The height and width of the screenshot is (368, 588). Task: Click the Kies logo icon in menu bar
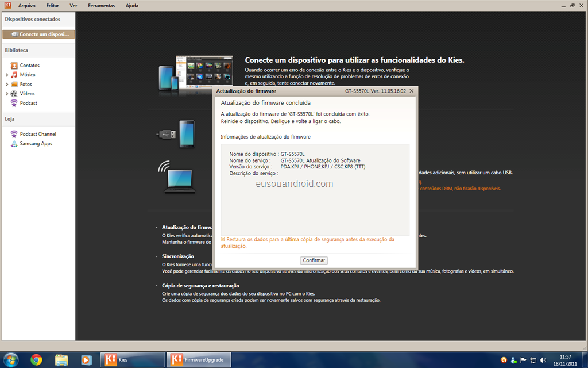point(7,5)
